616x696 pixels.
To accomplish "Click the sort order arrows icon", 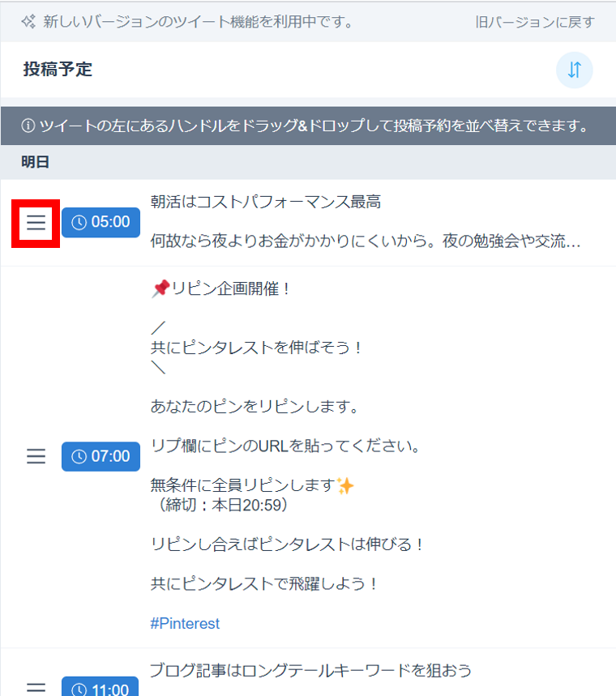I will tap(574, 70).
